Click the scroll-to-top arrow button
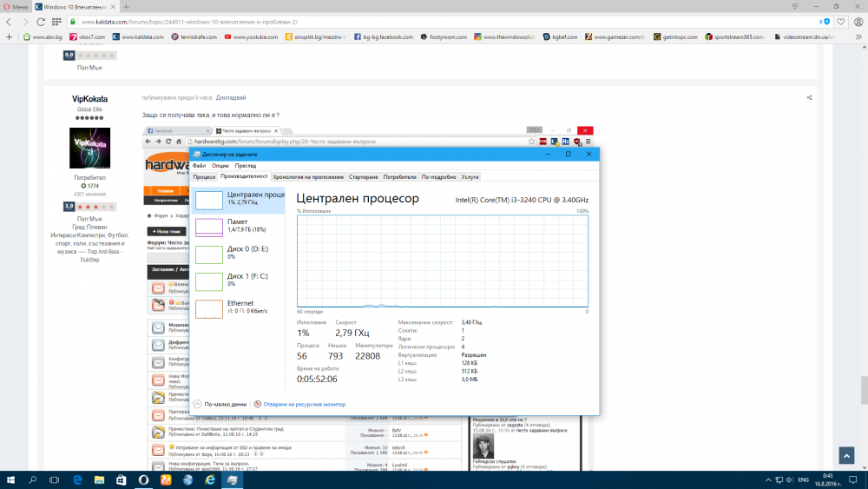The height and width of the screenshot is (489, 868). 846,455
